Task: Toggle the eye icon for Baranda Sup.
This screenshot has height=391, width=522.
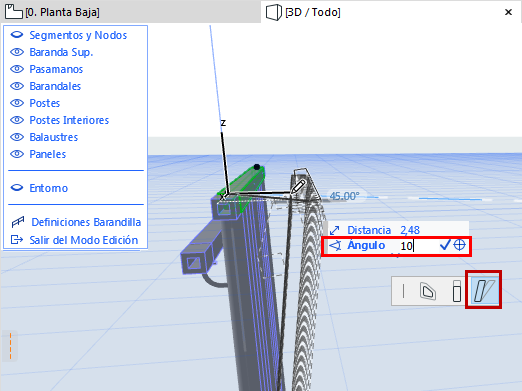Action: click(17, 52)
